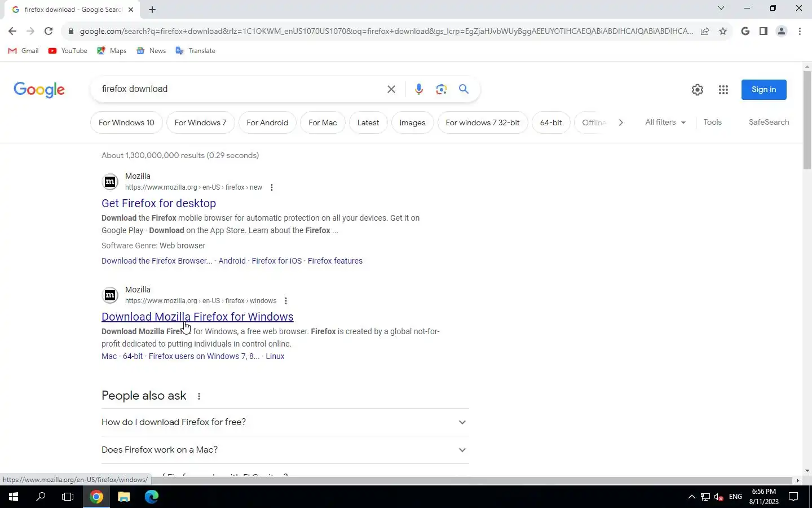
Task: Open Windows taskbar search
Action: pos(41,497)
